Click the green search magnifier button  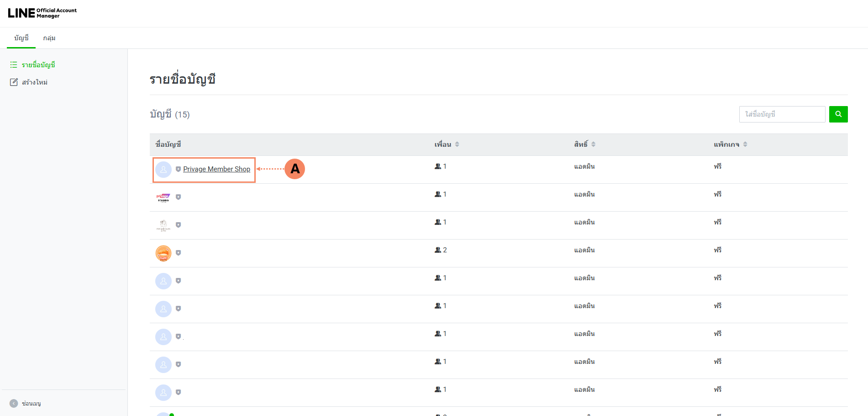[838, 114]
